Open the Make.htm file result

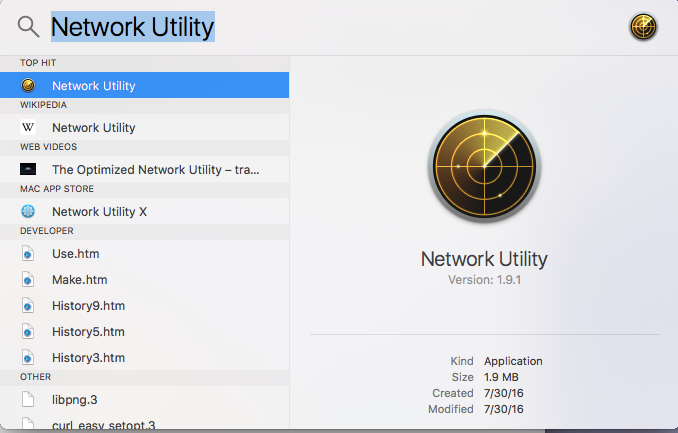(144, 279)
